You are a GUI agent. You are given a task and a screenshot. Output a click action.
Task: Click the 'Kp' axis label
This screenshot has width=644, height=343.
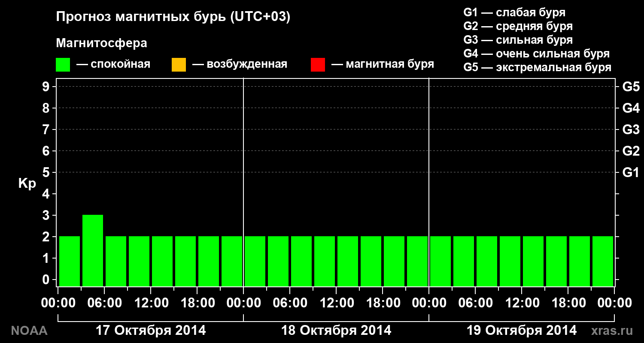27,184
